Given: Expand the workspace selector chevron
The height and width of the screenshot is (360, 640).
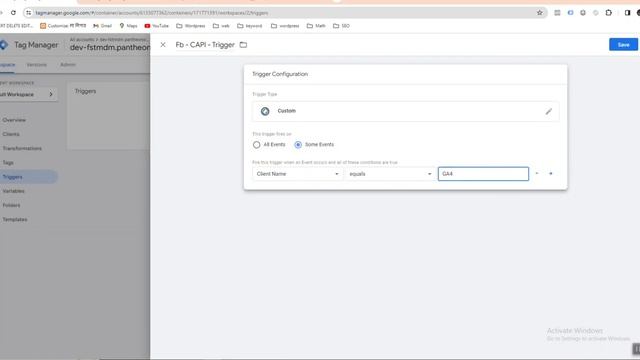Looking at the screenshot, I should 51,94.
